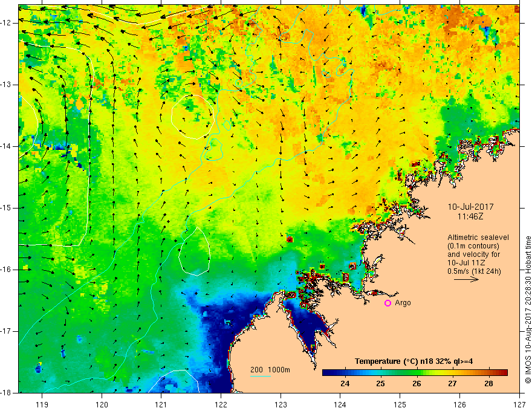532x411 pixels.
Task: Click the longitude axis label '126'
Action: click(x=459, y=404)
